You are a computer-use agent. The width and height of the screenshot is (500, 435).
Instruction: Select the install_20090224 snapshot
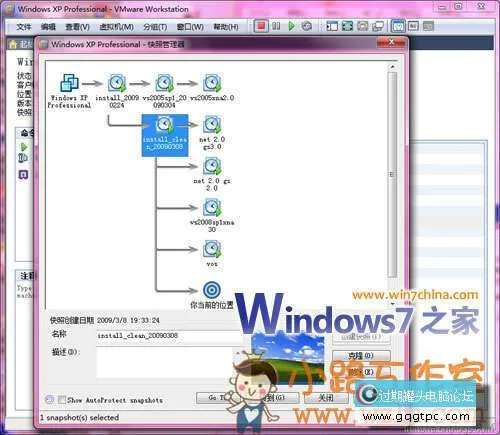[x=117, y=91]
